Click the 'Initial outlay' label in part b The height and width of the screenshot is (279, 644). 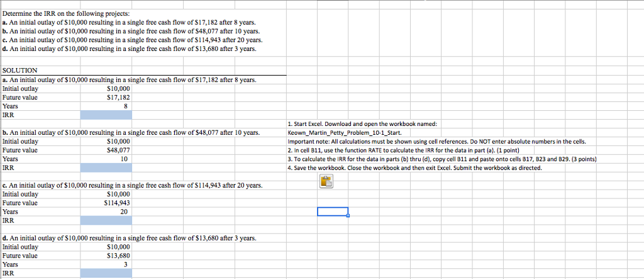[20, 142]
